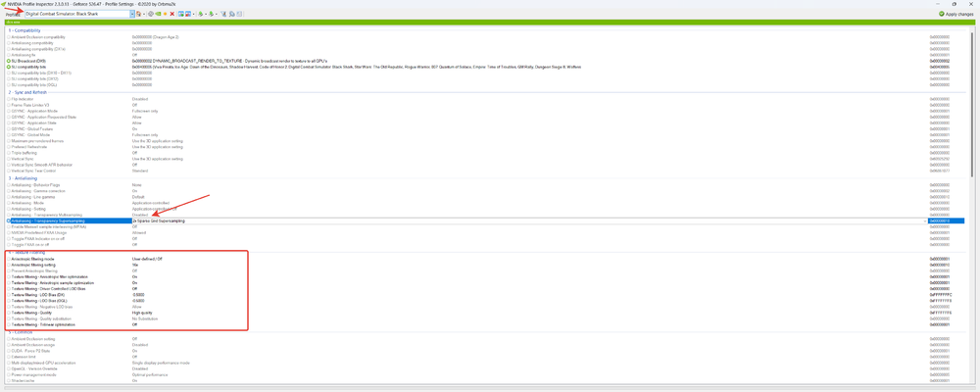This screenshot has width=980, height=392.
Task: Click into the Profiles name field
Action: tap(76, 14)
